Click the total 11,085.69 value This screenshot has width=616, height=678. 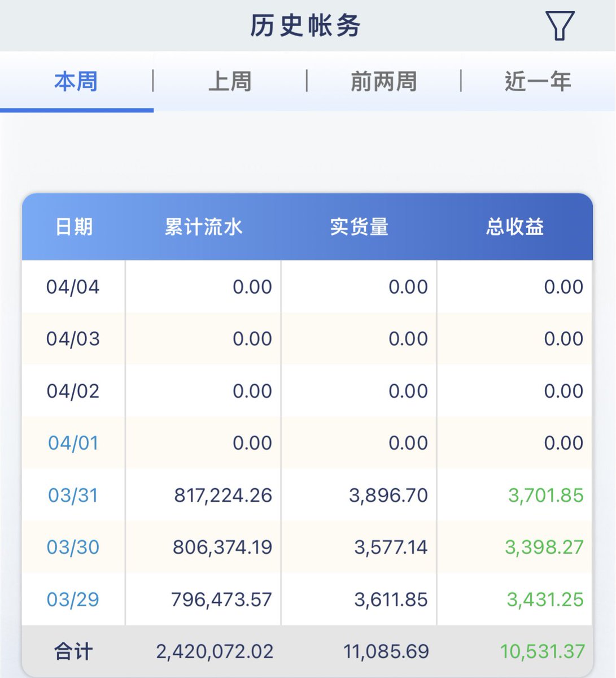tap(387, 651)
